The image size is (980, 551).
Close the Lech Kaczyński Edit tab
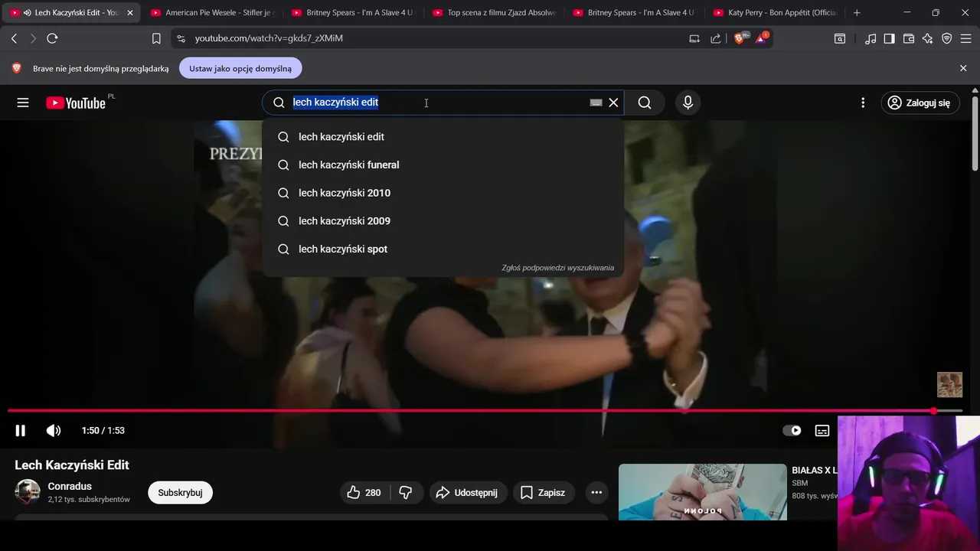129,13
